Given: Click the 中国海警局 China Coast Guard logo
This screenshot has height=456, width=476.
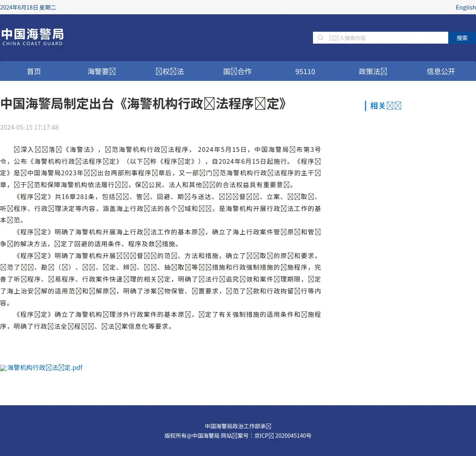Looking at the screenshot, I should [33, 37].
